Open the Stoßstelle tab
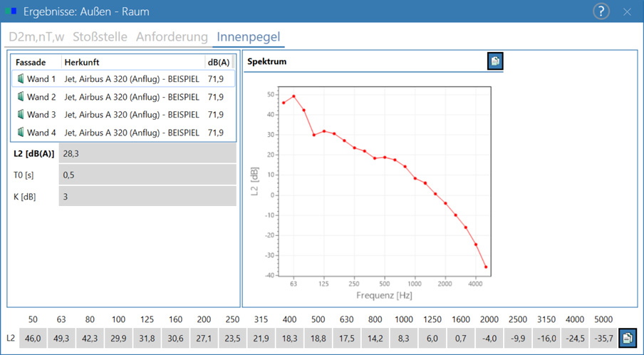 [x=100, y=37]
